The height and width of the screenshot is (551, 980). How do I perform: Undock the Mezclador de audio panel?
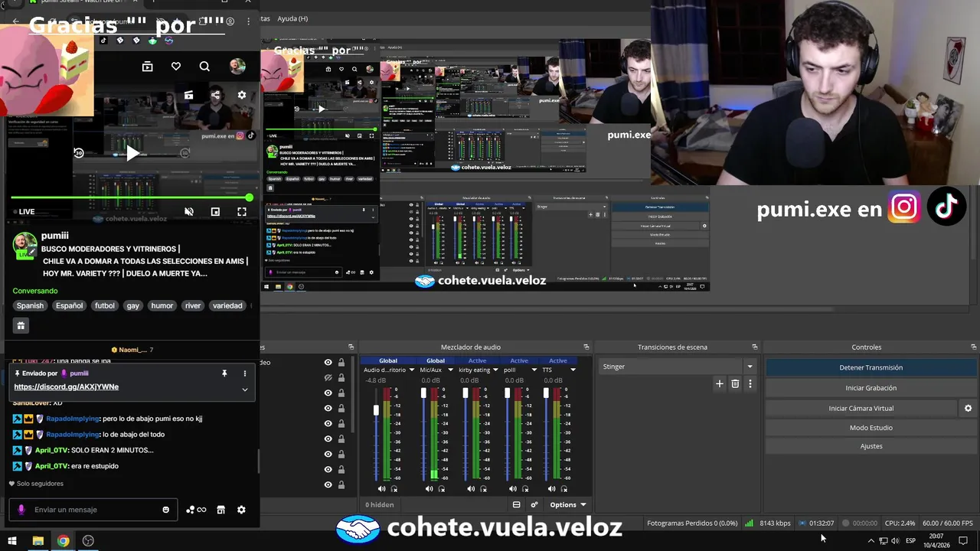[585, 347]
